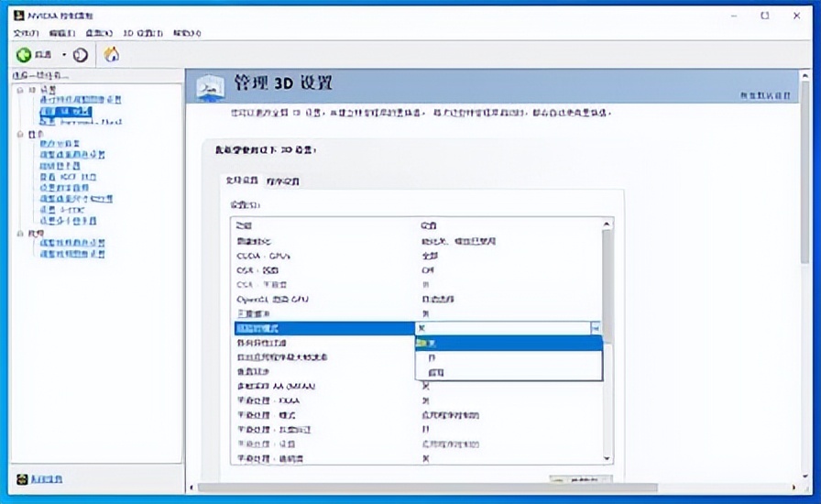Select the Multi-Frame Sampled AA (MFAA) row
Screen dimensions: 821x504
coord(416,386)
